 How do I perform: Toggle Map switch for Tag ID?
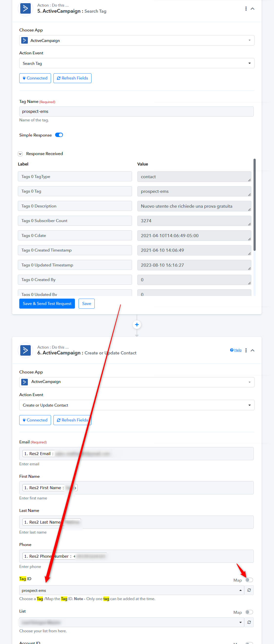tap(249, 580)
